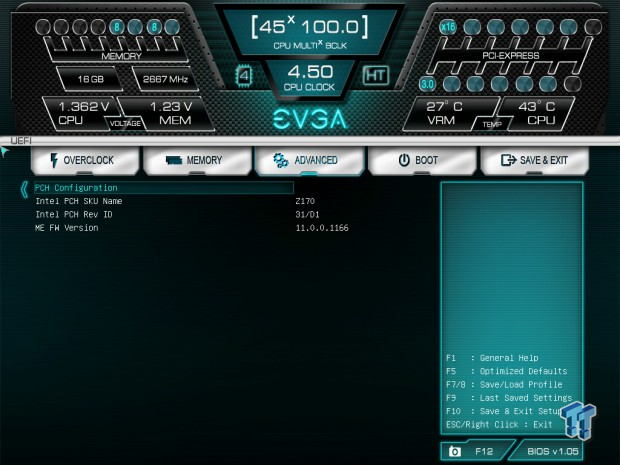This screenshot has height=465, width=620.
Task: Click the F5 Optimized Defaults hint
Action: (x=507, y=371)
